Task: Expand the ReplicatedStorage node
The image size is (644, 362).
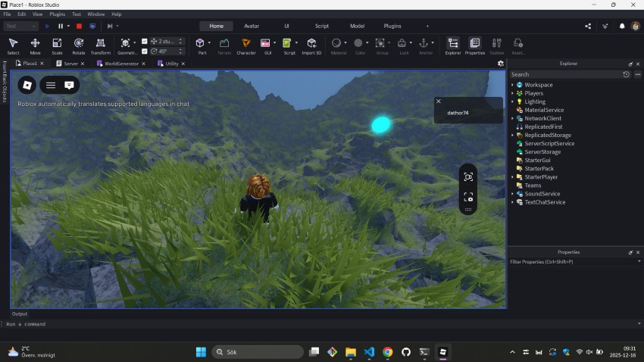Action: coord(513,135)
